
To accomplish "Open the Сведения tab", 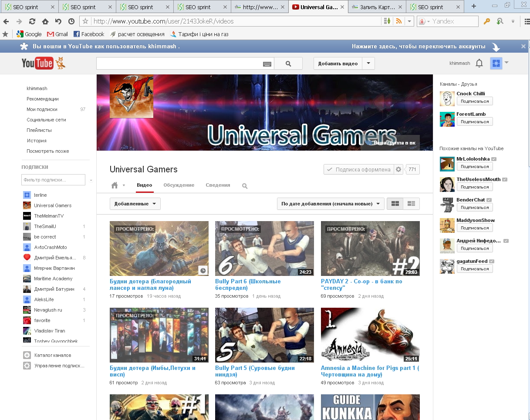I will [218, 185].
